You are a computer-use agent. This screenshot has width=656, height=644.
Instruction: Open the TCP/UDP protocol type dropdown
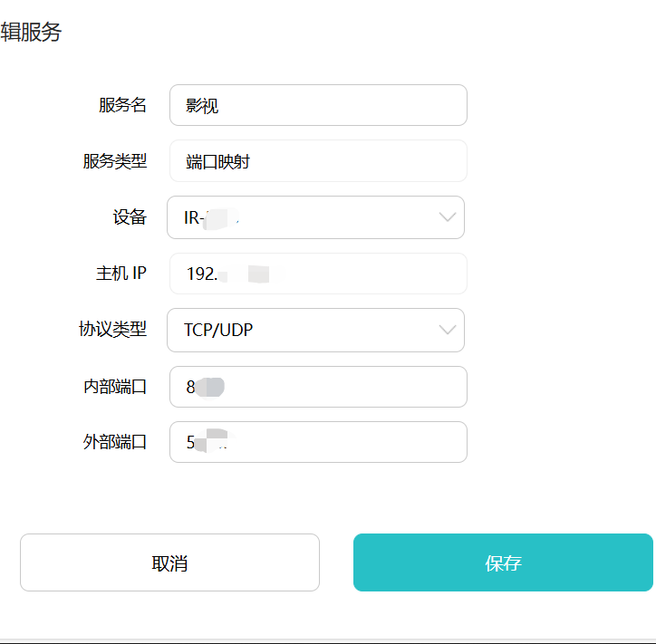pyautogui.click(x=315, y=330)
